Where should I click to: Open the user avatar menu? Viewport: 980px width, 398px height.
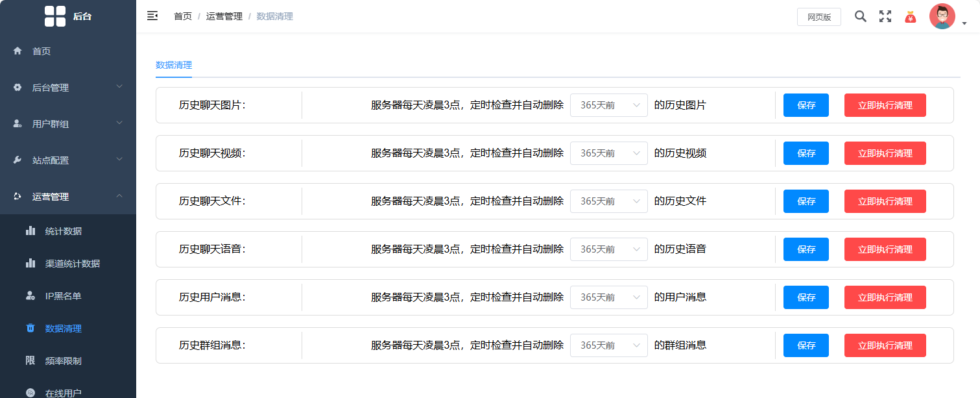point(942,17)
